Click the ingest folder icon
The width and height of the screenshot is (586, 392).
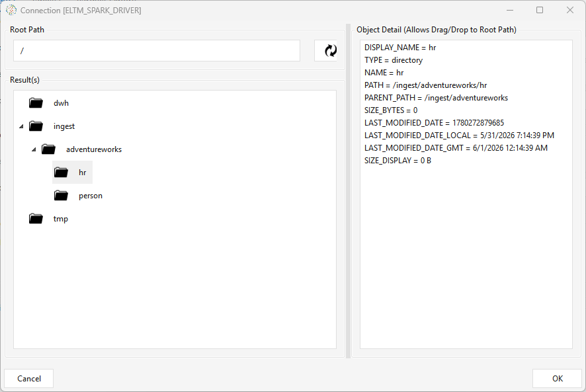pos(36,126)
